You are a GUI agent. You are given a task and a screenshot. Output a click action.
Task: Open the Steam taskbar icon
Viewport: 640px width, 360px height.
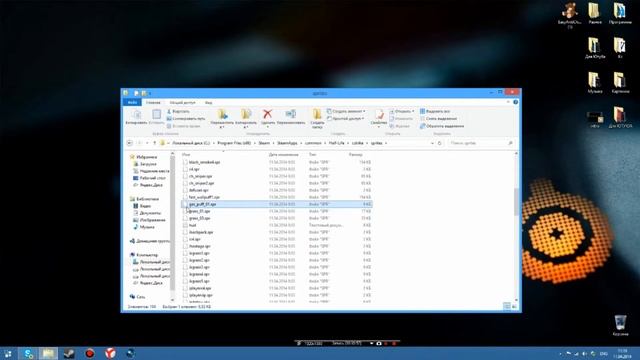click(x=69, y=353)
